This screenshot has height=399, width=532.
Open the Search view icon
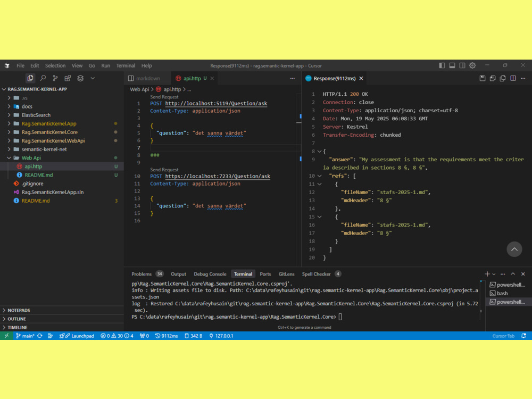coord(43,78)
